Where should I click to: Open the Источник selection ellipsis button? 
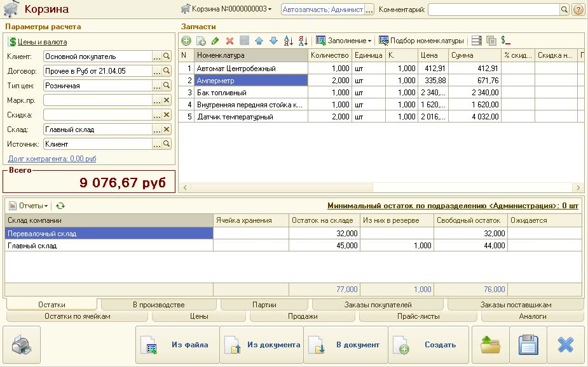[157, 143]
